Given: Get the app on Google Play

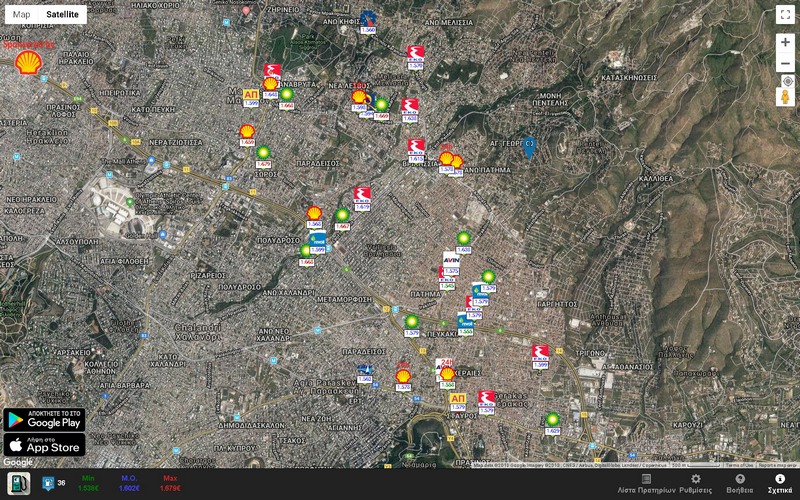Looking at the screenshot, I should (44, 419).
